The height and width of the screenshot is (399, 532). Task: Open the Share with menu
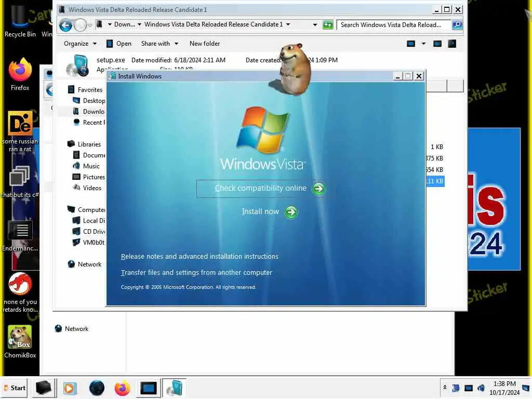[159, 44]
